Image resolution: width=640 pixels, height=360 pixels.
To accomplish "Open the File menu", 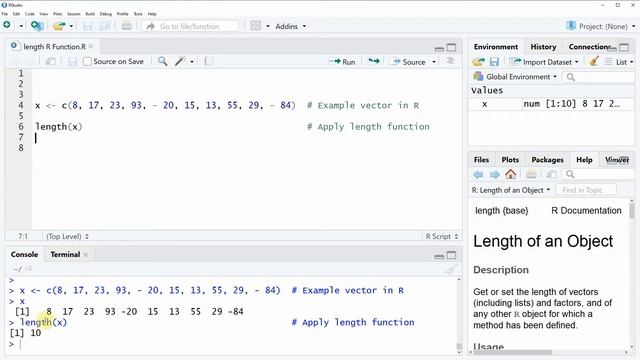I will pyautogui.click(x=5, y=14).
